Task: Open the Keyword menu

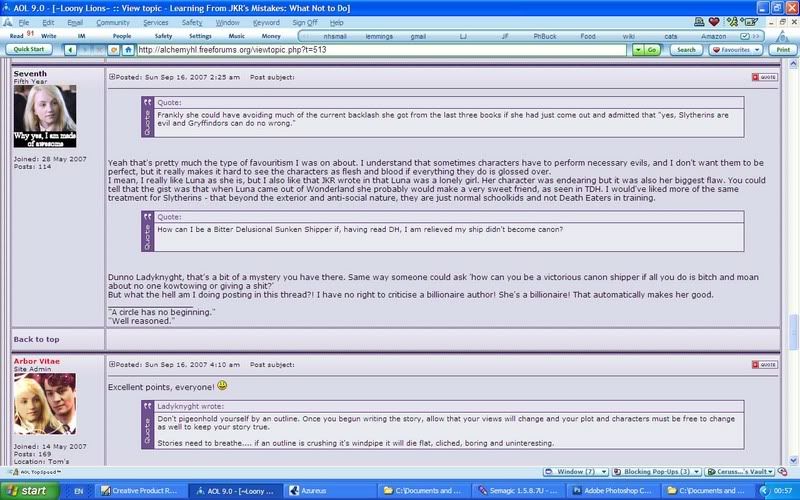Action: point(266,22)
